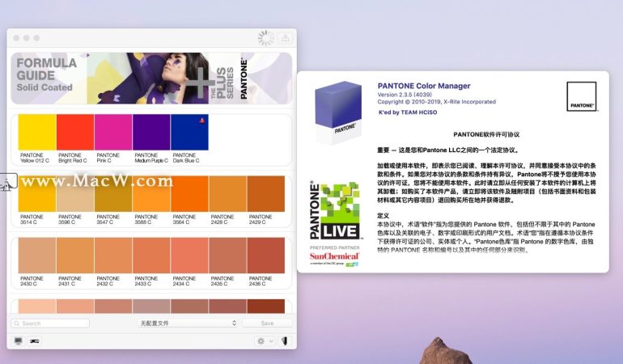
Task: Select the PANTONE 3514 C swatch
Action: click(x=37, y=194)
